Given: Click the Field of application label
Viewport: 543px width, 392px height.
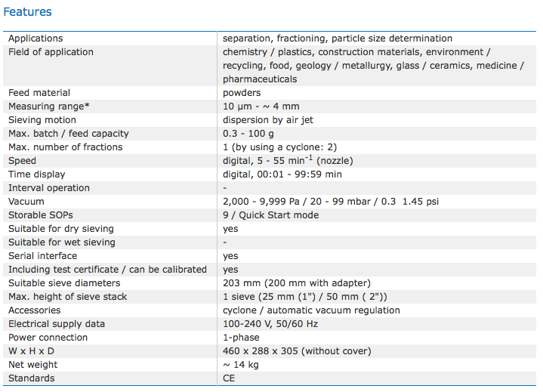Looking at the screenshot, I should (x=51, y=52).
